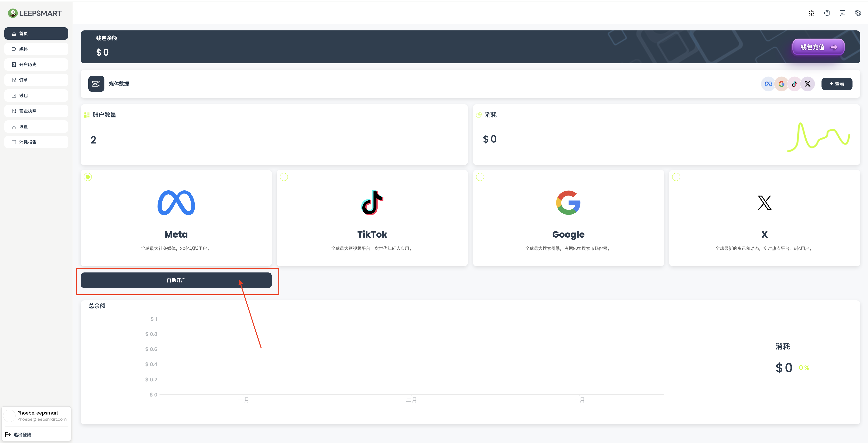
Task: Click the large TikTok logo
Action: [x=372, y=203]
